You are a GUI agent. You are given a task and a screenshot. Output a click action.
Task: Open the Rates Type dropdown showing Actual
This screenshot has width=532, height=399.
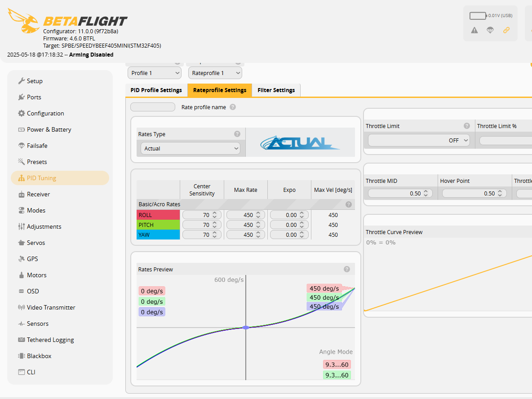coord(190,148)
